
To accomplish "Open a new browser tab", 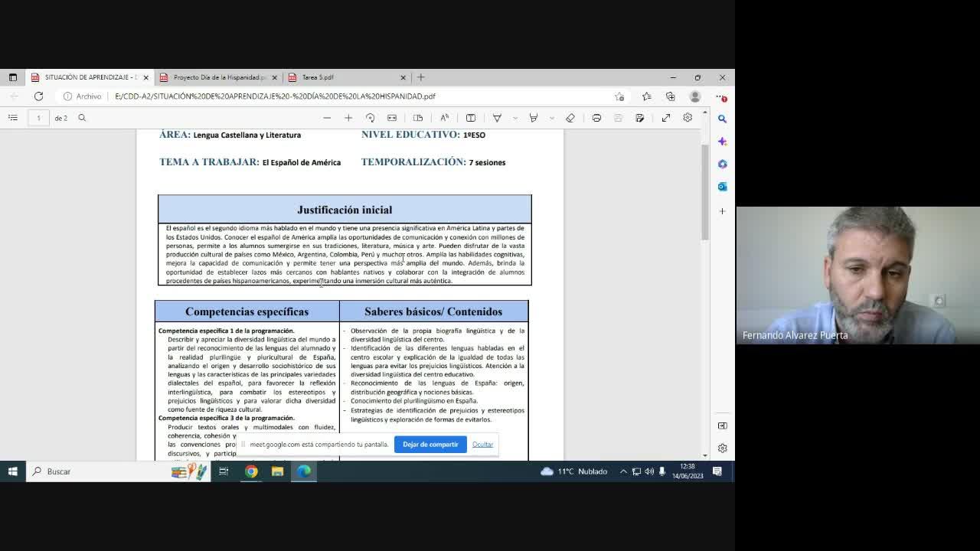I will click(420, 77).
